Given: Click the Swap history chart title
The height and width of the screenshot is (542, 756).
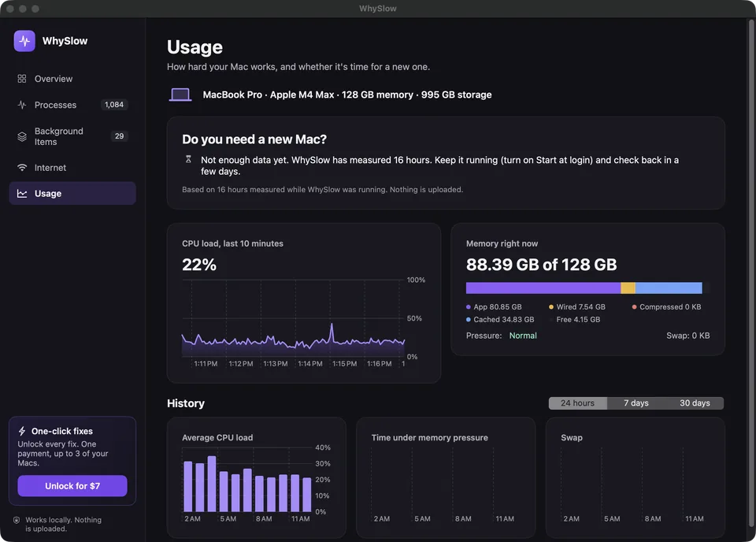Looking at the screenshot, I should tap(572, 437).
